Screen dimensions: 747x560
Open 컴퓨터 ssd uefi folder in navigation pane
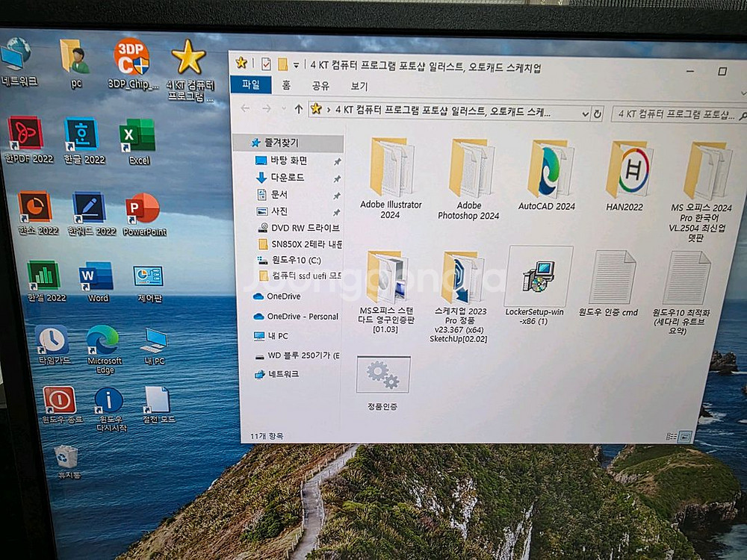300,276
